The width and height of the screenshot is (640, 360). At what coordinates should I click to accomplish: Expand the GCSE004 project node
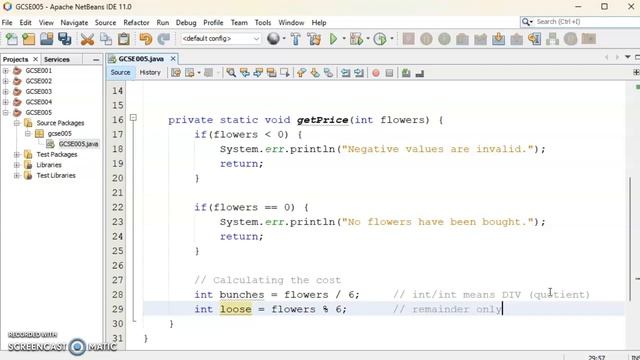pos(6,102)
